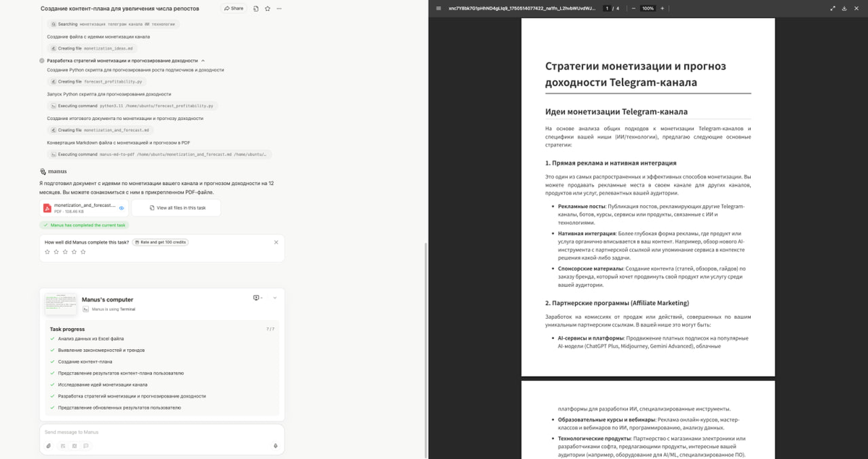Image resolution: width=868 pixels, height=459 pixels.
Task: Click PDF heading Партнерские программы (Affiliate Marketing)
Action: 616,303
